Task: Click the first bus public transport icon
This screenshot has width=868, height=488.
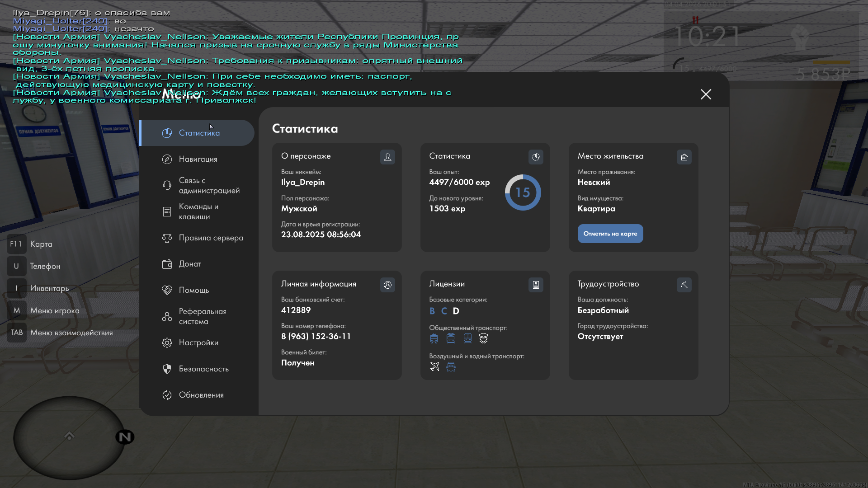Action: click(x=434, y=338)
